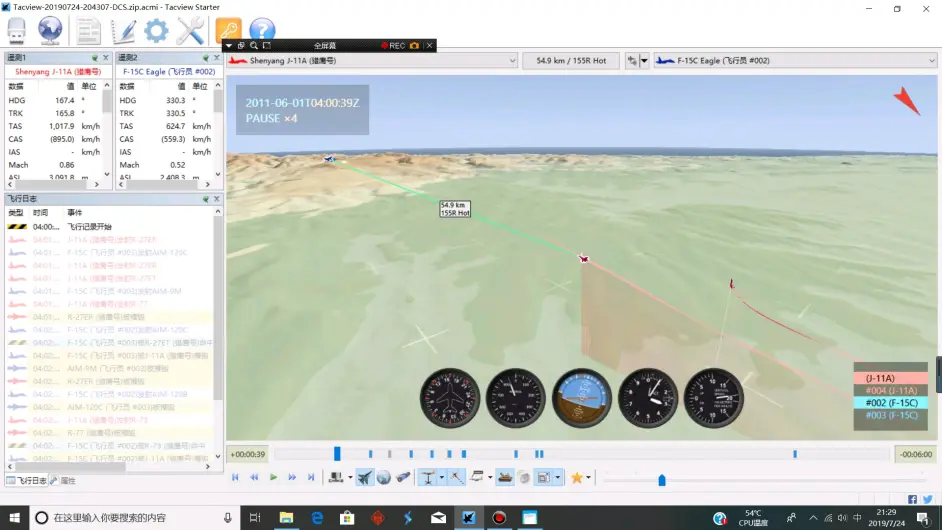
Task: Select #004 (J-11A) in the legend
Action: point(892,391)
